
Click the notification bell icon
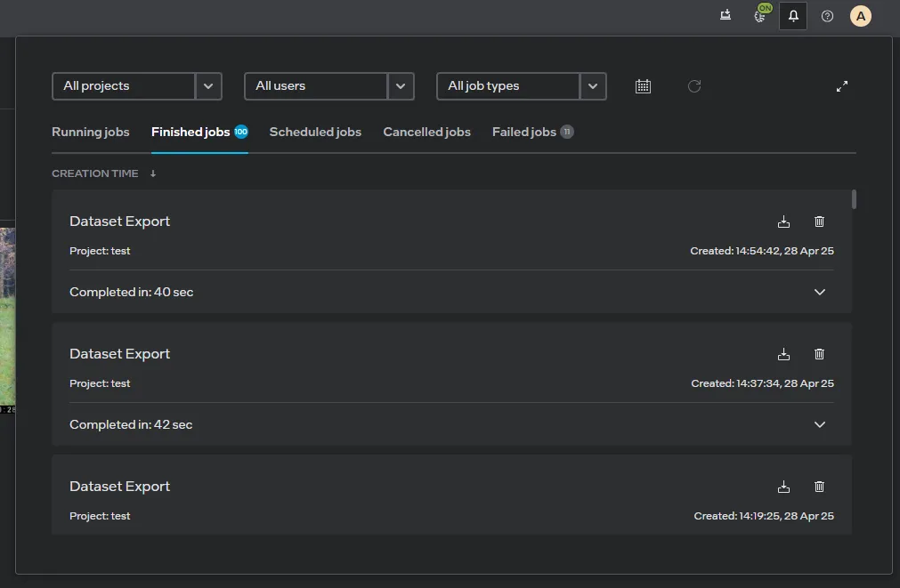pyautogui.click(x=793, y=16)
